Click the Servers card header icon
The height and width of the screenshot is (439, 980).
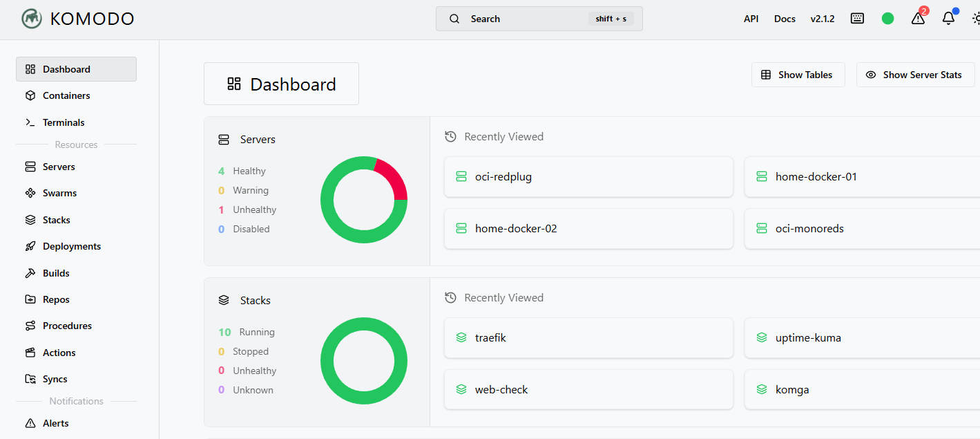click(224, 140)
